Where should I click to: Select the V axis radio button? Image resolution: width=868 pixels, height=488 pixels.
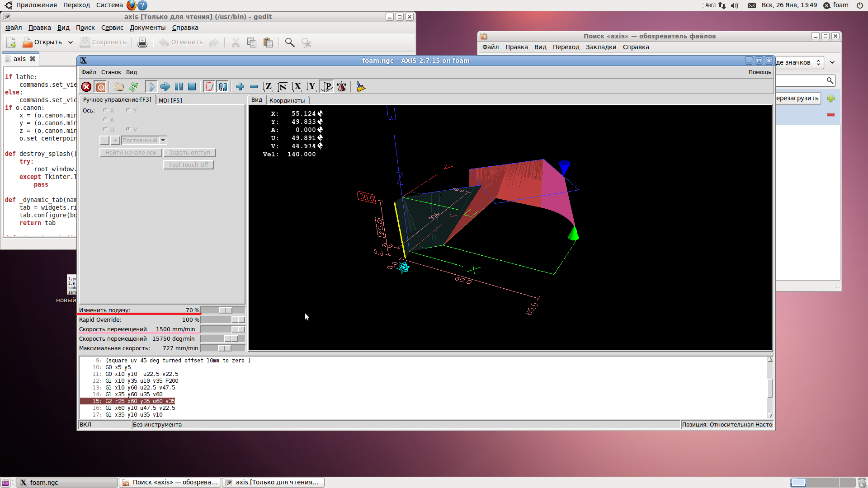click(x=128, y=129)
